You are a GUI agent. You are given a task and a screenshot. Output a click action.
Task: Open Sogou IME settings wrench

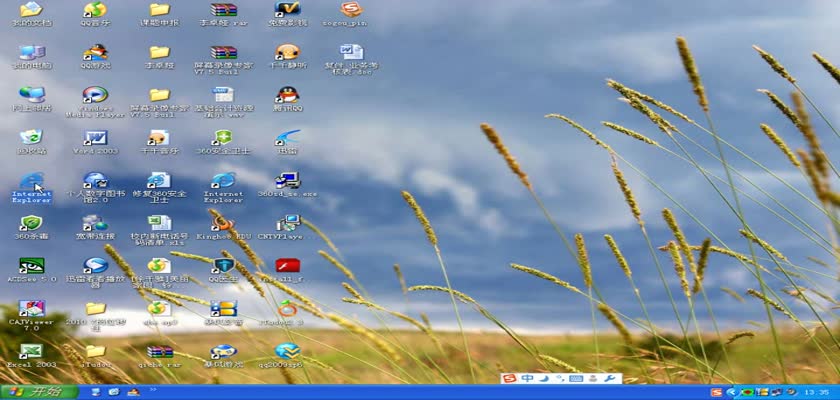[609, 379]
